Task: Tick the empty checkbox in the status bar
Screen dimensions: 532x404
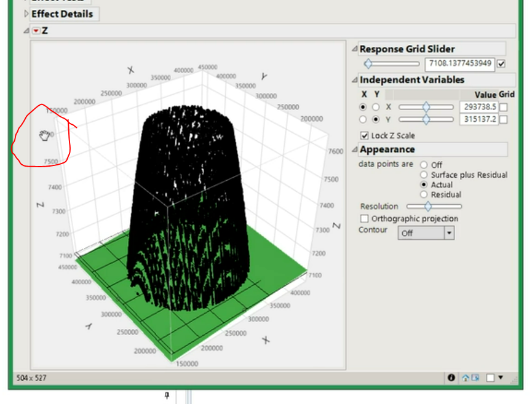Action: pyautogui.click(x=490, y=378)
